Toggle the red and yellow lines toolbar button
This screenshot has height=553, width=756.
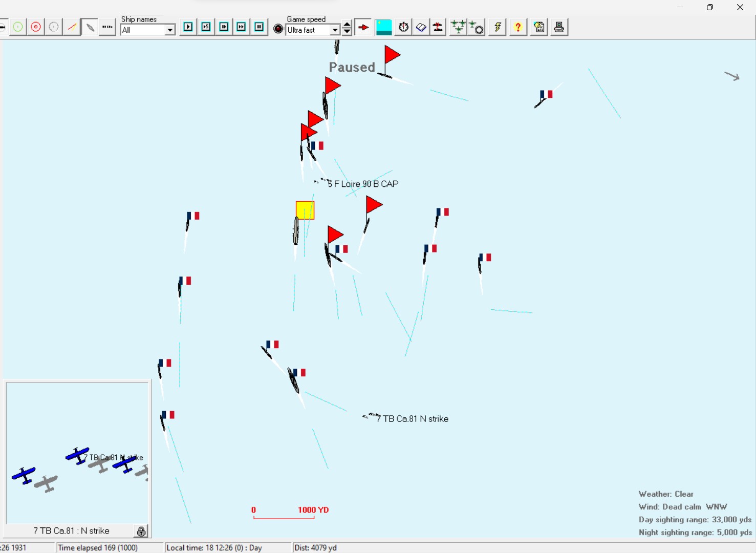pyautogui.click(x=72, y=27)
